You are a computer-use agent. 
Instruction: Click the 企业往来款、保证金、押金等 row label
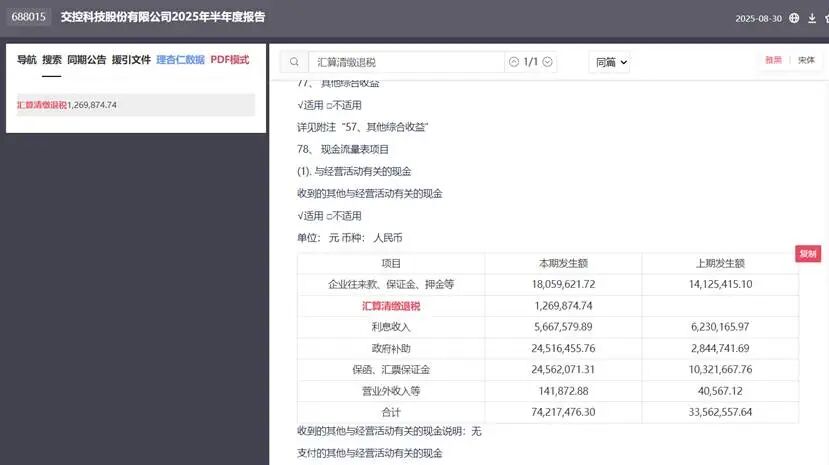pos(391,284)
